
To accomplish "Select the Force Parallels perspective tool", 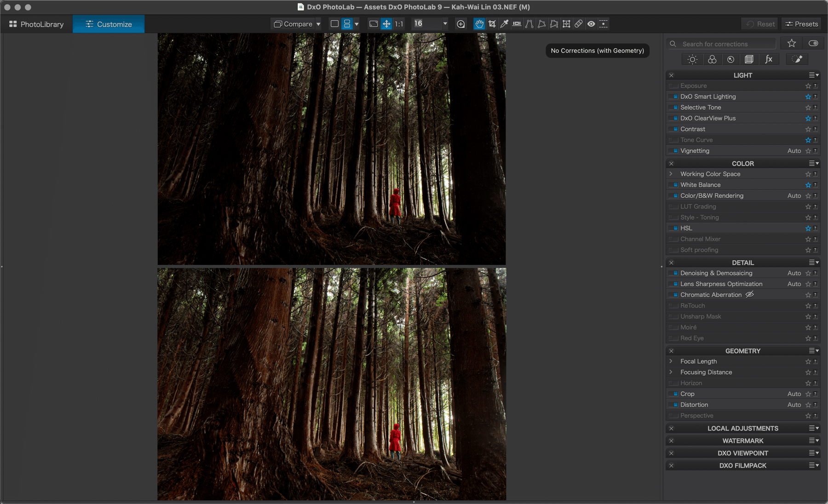I will pos(529,24).
